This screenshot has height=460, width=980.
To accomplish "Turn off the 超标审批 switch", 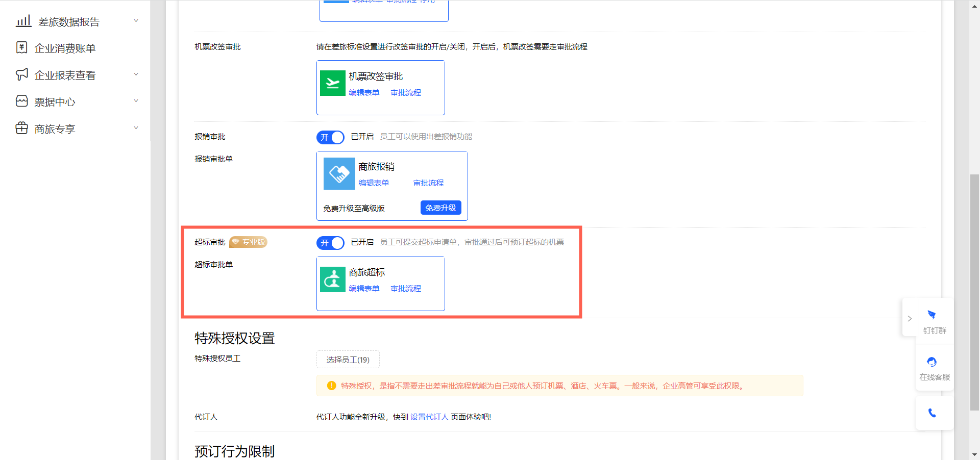I will point(330,243).
